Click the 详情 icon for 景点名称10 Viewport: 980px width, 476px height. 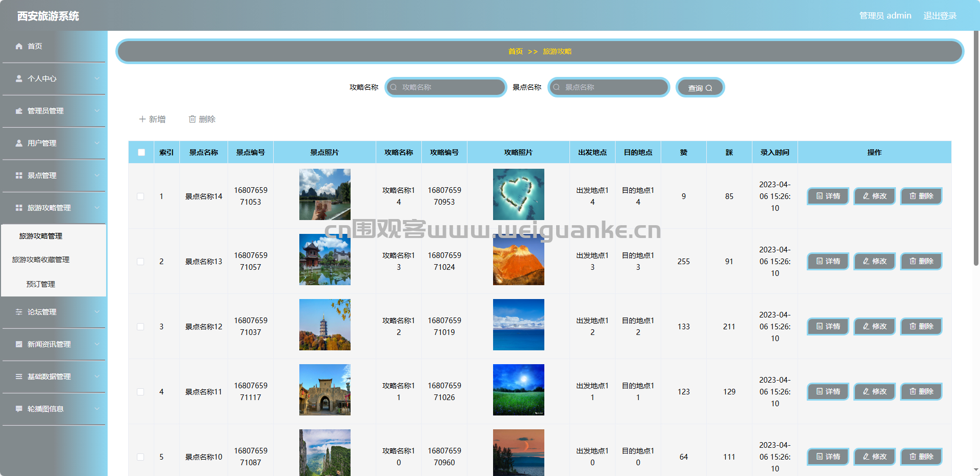[820, 457]
